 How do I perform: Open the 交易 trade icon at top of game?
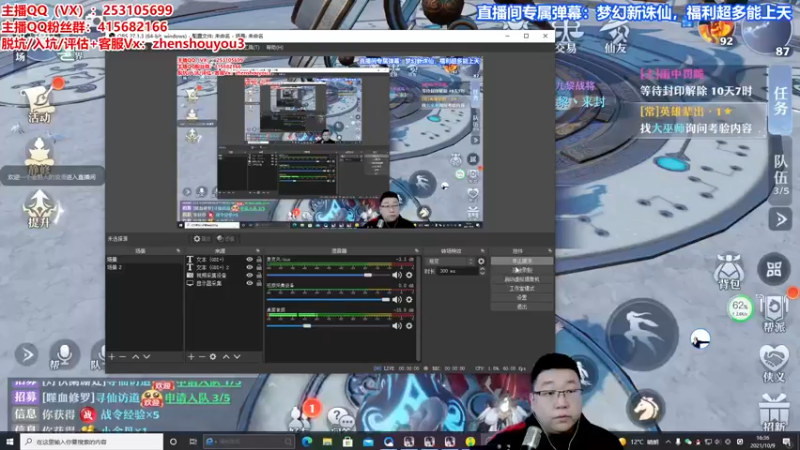(x=566, y=38)
